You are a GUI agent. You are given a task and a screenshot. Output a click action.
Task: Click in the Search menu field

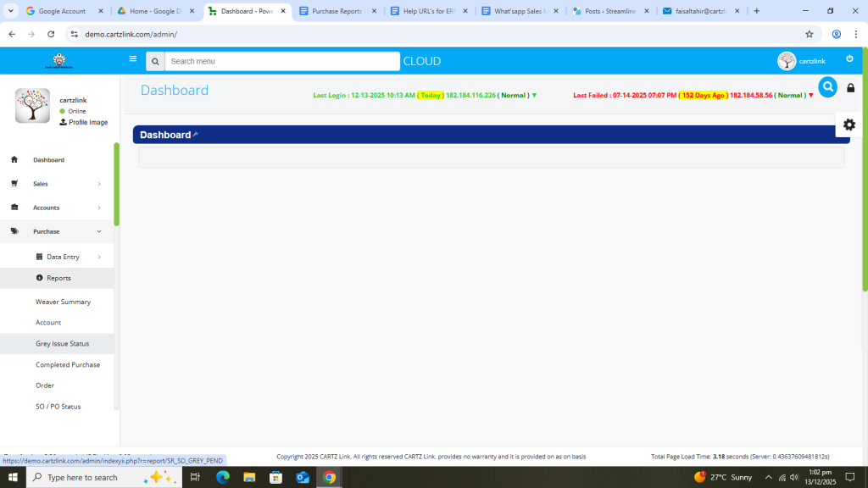point(281,61)
